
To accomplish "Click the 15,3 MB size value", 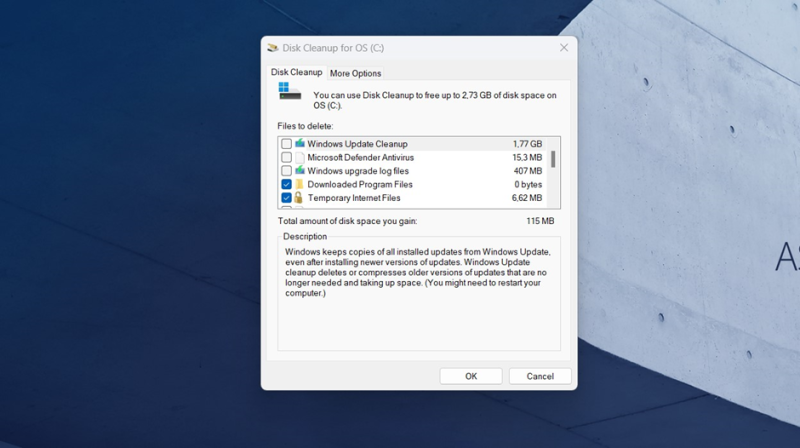I will pos(527,157).
